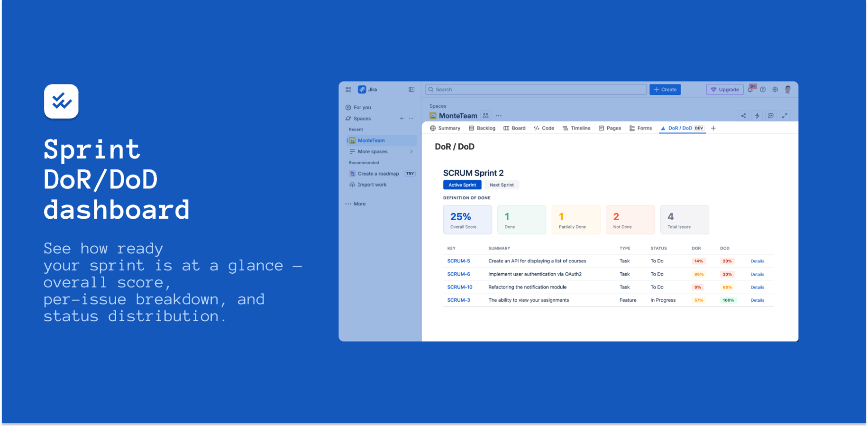Select the DoR / DoD tab
Screen dimensions: 868x427
click(x=682, y=128)
